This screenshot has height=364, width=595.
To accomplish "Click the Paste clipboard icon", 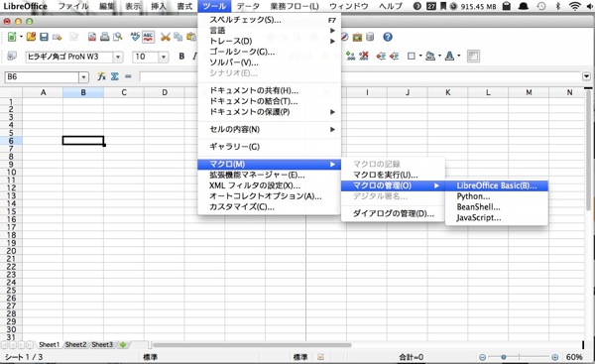I will tap(191, 37).
